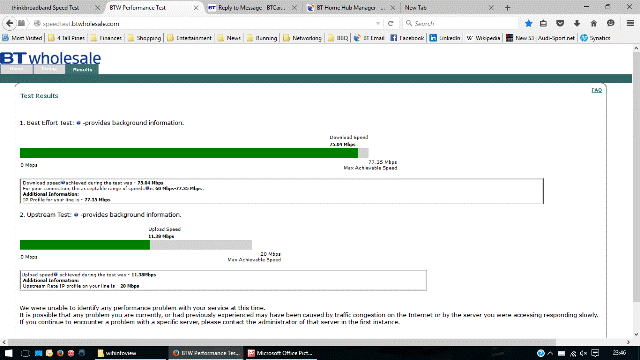
Task: Go to the browser Home icon
Action: [x=593, y=23]
